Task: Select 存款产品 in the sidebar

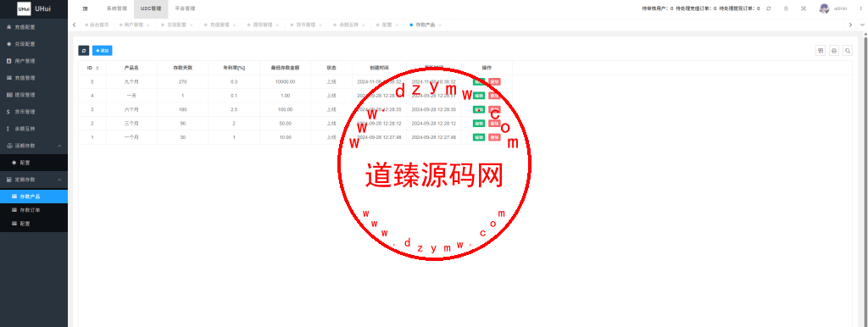Action: (x=34, y=197)
